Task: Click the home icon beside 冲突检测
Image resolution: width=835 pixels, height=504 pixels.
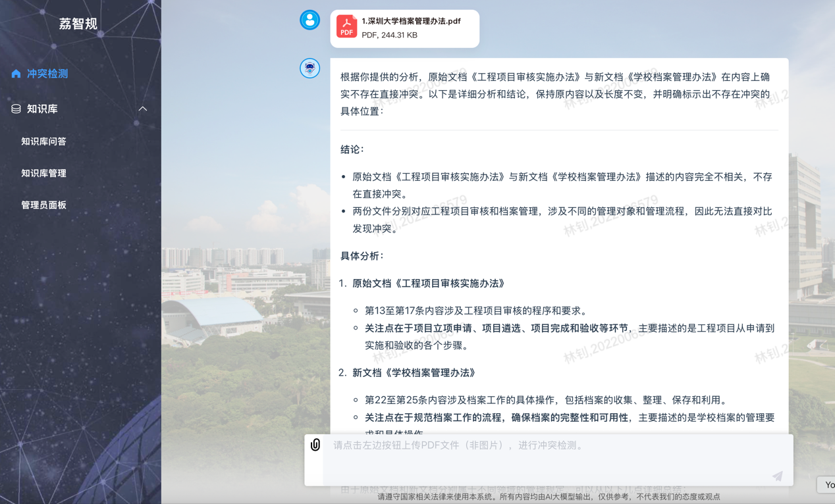Action: 16,74
